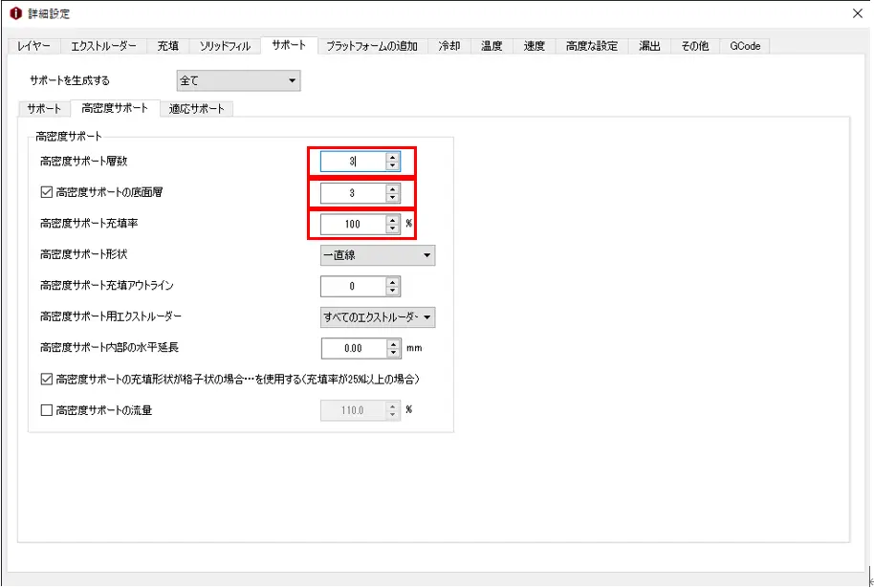The width and height of the screenshot is (874, 588).
Task: Enable 高密度サポートの流量 checkbox
Action: [x=47, y=411]
